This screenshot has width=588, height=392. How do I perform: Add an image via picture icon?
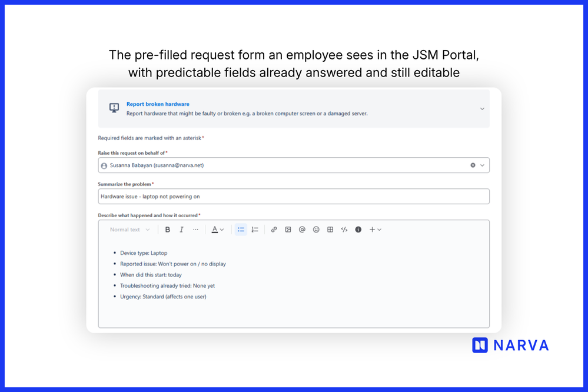pyautogui.click(x=288, y=230)
